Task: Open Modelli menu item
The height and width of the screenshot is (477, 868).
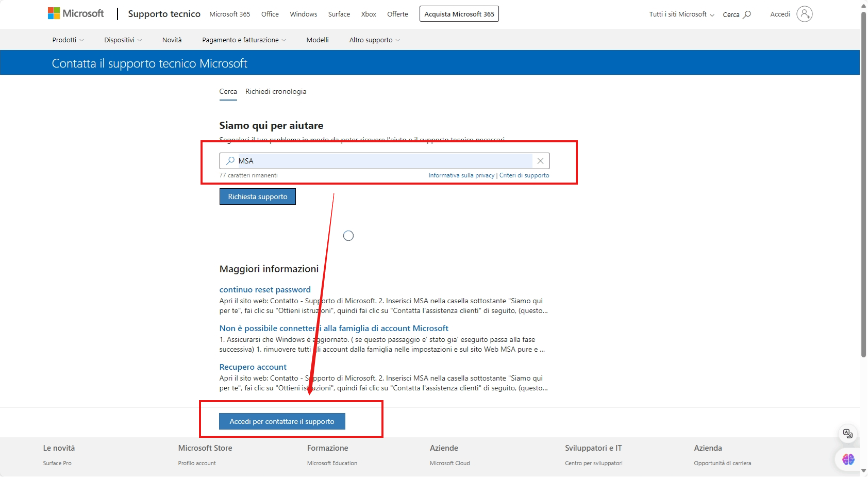Action: click(318, 40)
